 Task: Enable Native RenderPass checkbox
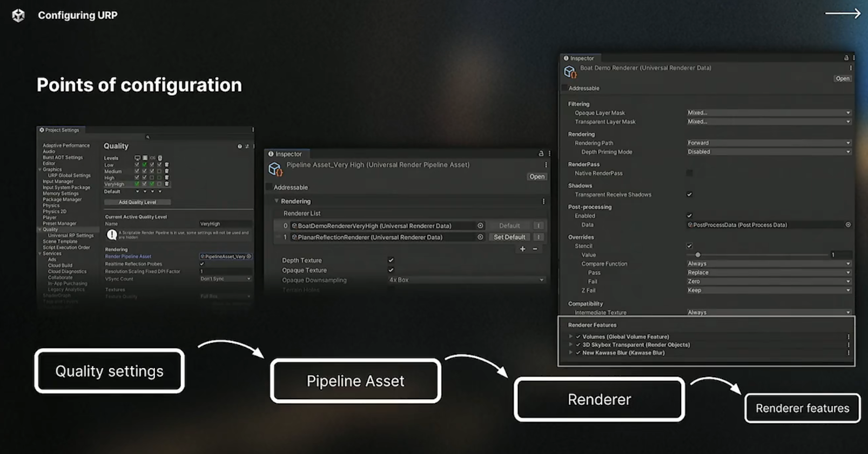(689, 173)
